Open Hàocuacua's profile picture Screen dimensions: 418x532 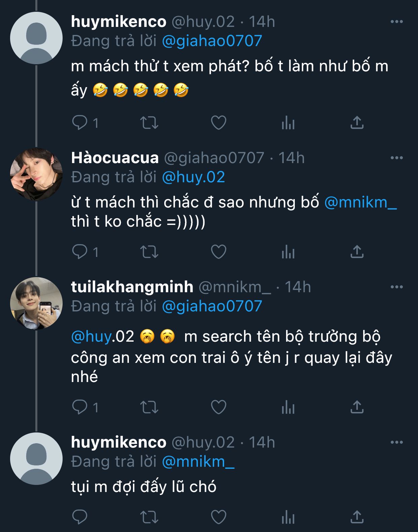tap(36, 174)
